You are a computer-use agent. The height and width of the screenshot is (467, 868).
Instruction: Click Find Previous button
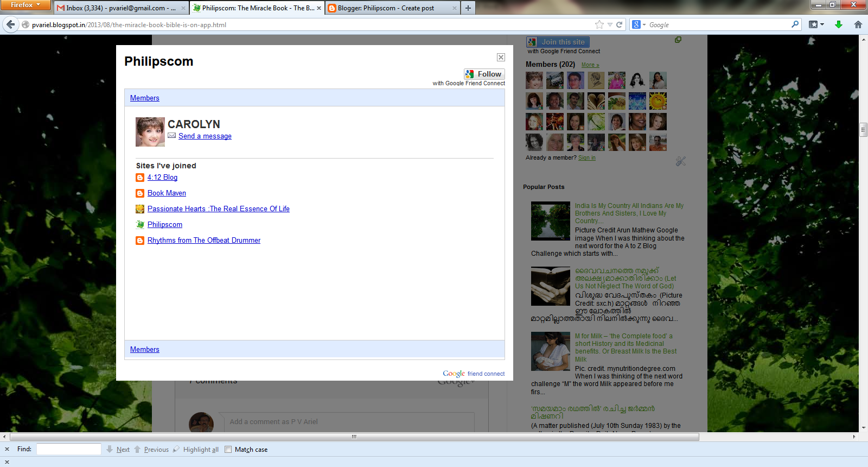(x=151, y=450)
